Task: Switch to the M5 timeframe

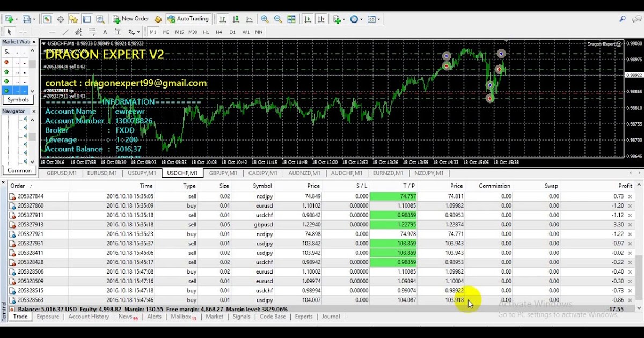Action: [x=166, y=32]
